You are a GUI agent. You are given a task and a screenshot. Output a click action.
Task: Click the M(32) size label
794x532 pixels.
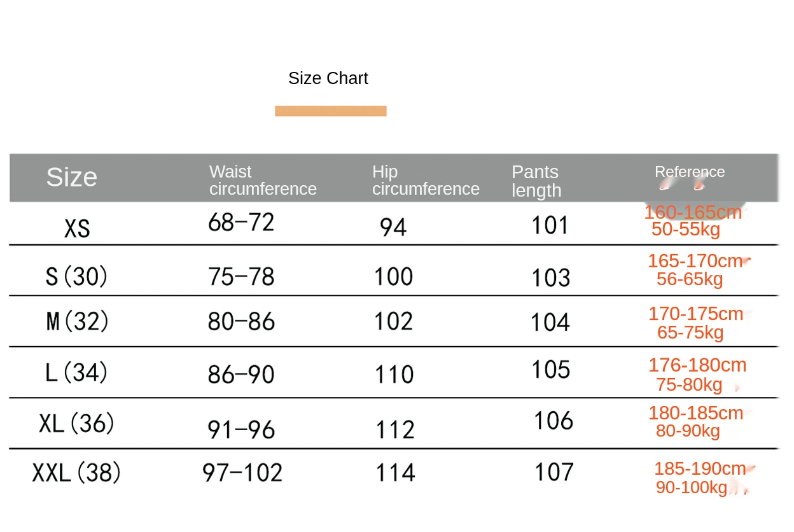tap(78, 321)
